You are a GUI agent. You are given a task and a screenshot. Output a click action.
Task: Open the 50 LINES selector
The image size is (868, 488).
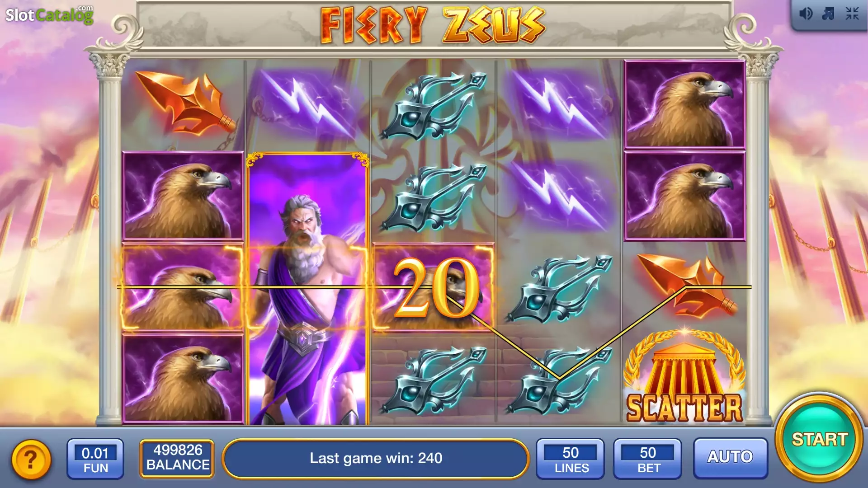(571, 458)
